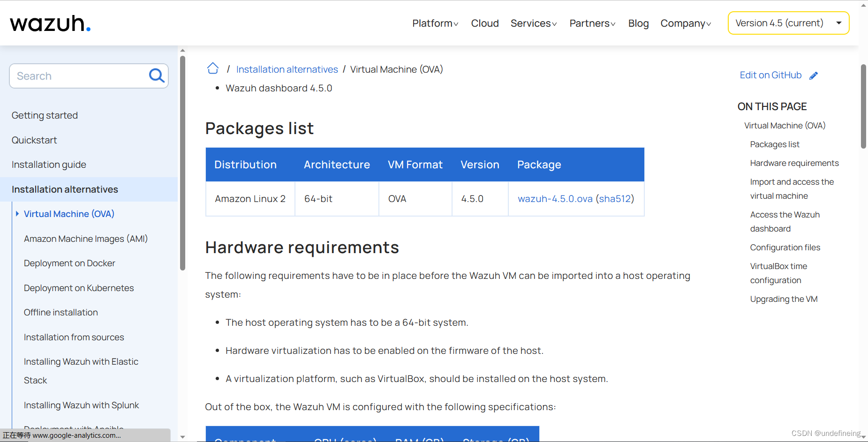Click the VM Format column header

415,165
